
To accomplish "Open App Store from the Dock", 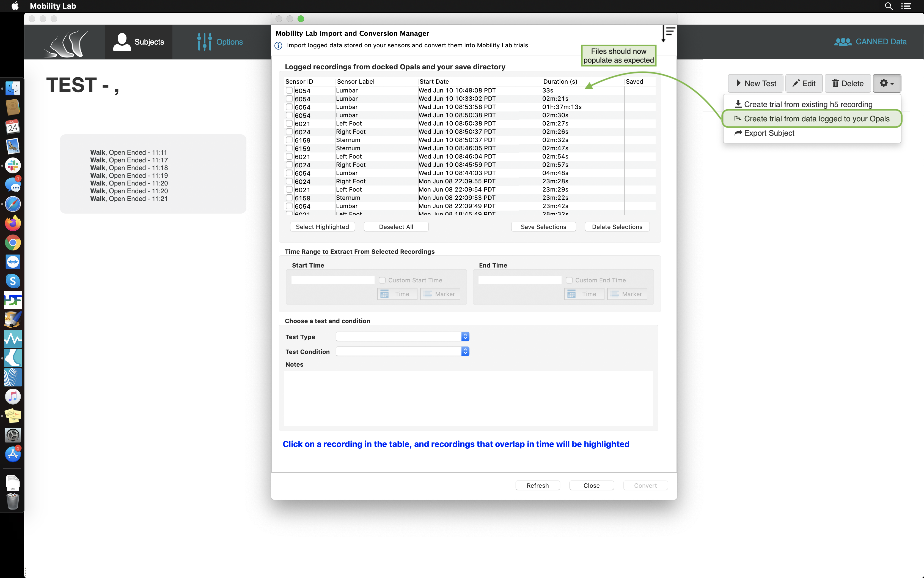I will coord(13,454).
